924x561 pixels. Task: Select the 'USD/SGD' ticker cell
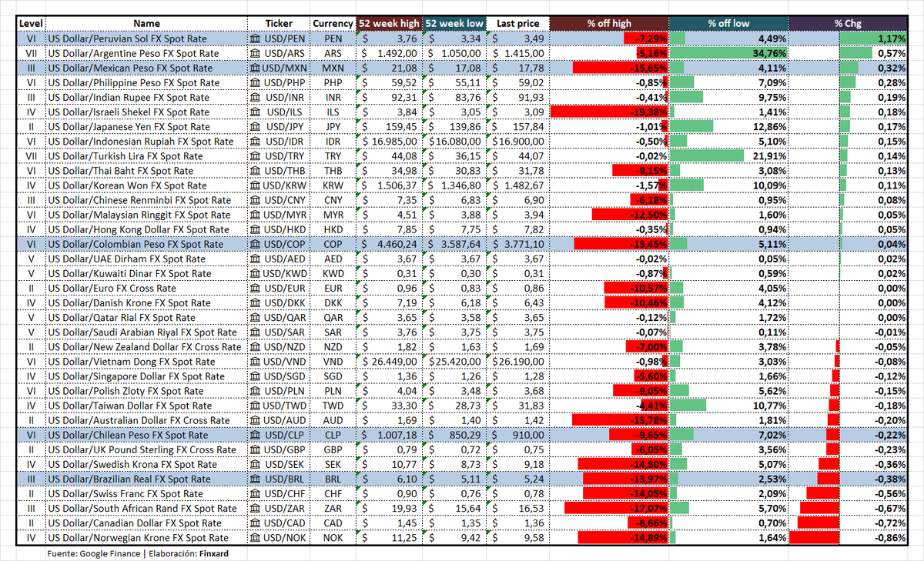[278, 376]
